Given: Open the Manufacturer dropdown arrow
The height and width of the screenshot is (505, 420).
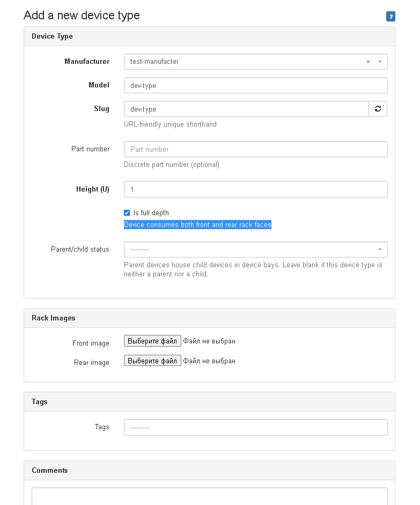Looking at the screenshot, I should coord(380,62).
